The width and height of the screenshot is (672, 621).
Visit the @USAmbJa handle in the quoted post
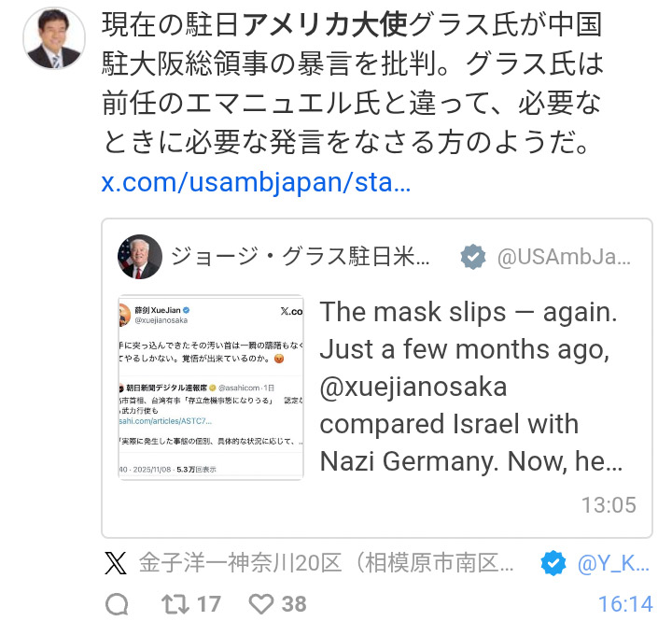click(564, 257)
